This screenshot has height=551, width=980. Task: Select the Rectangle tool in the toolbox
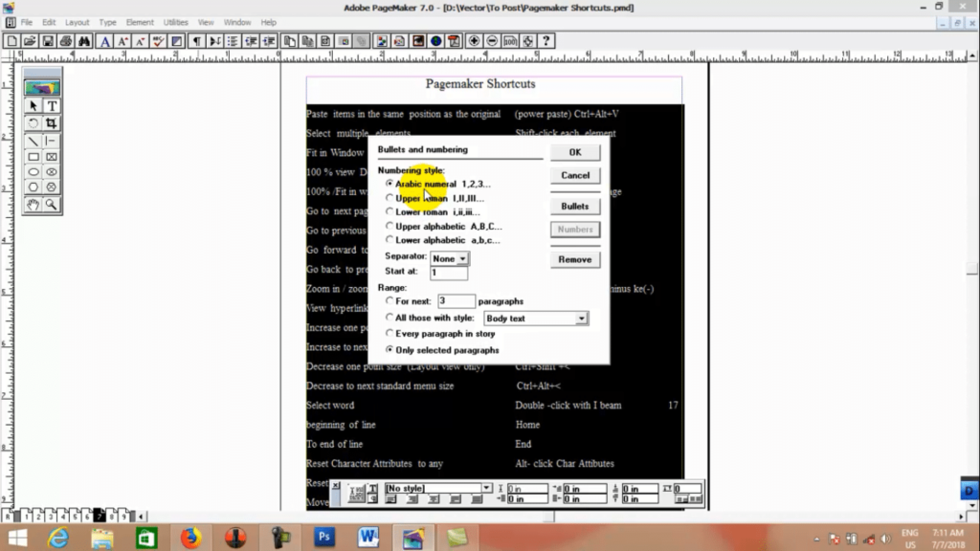click(x=33, y=157)
